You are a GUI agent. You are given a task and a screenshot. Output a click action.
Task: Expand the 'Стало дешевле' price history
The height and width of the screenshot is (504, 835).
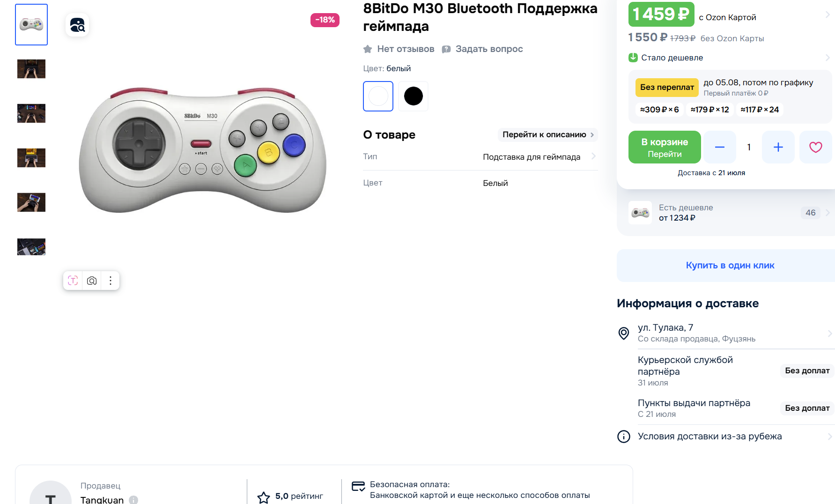click(x=827, y=58)
